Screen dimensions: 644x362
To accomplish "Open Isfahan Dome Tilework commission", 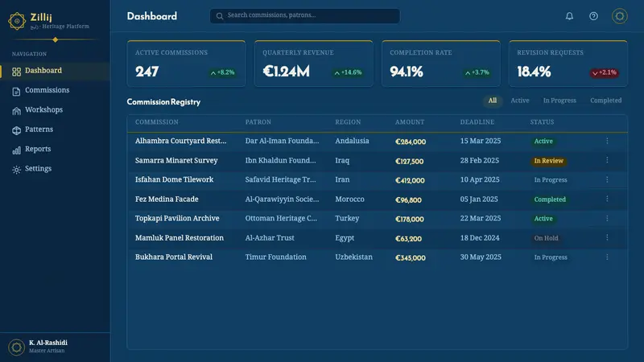I will click(174, 179).
